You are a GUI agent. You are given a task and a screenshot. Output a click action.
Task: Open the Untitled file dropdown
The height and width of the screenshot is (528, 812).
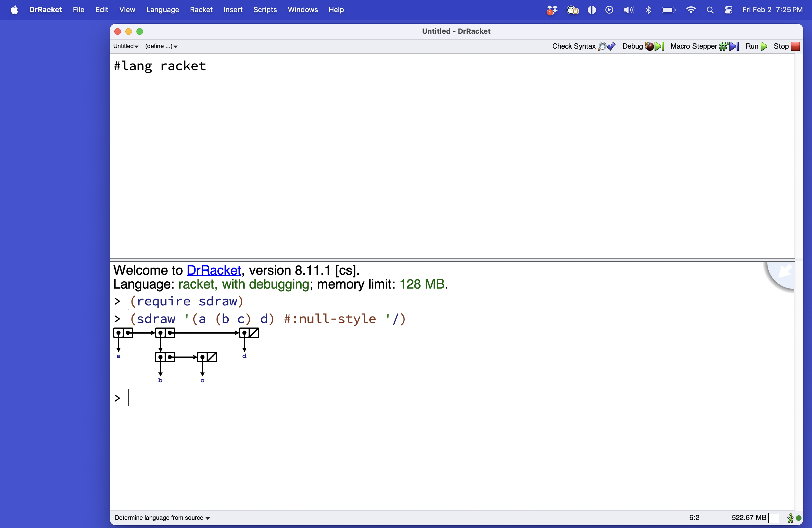click(126, 46)
